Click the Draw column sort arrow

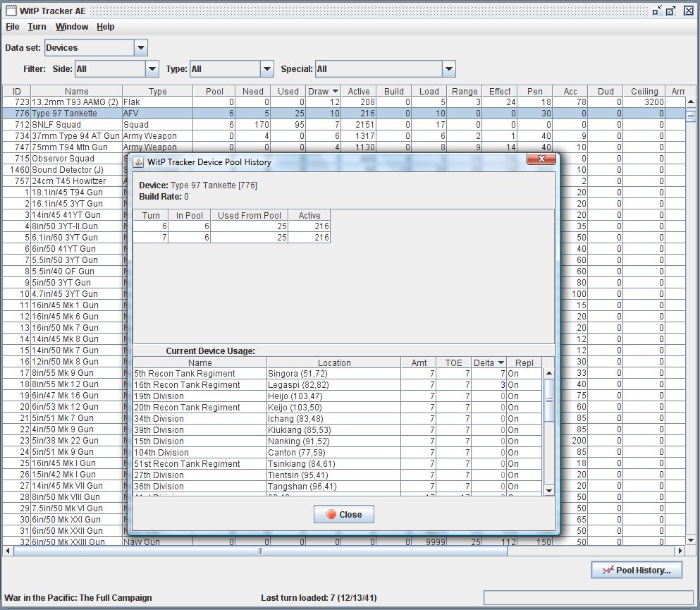(335, 91)
